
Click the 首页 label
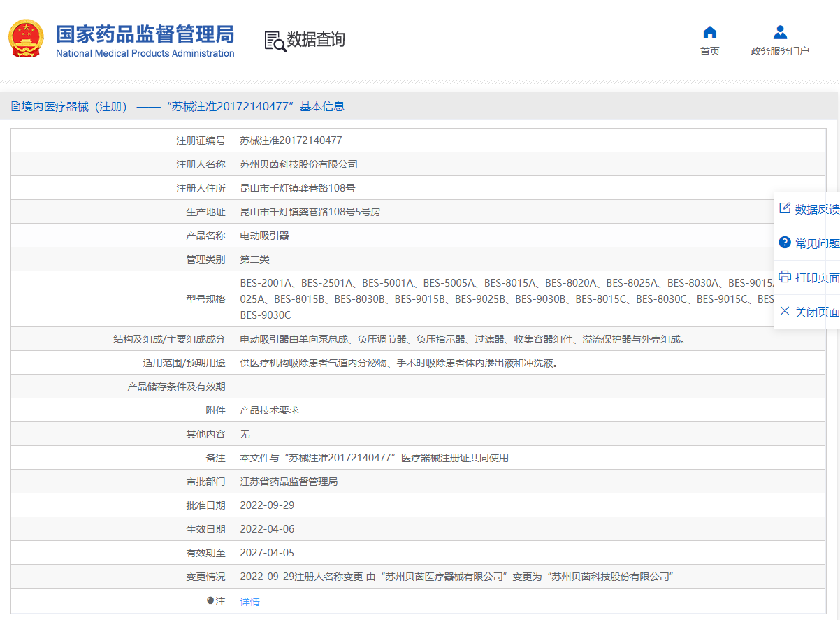point(710,51)
